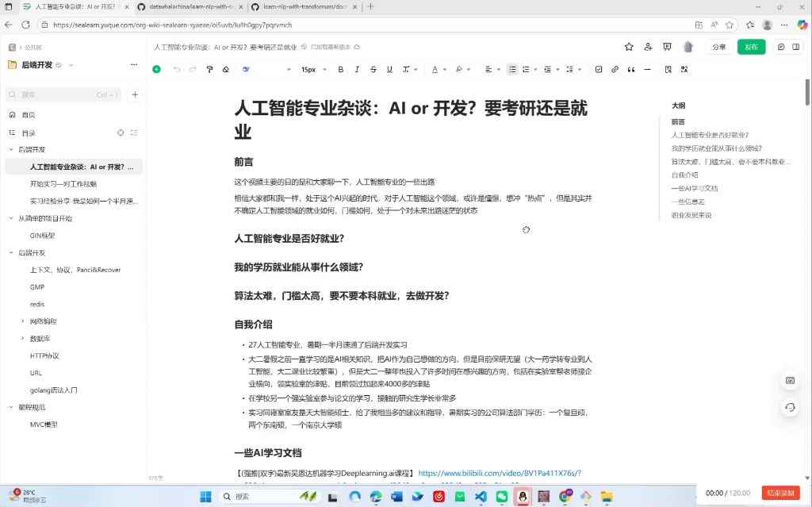Redo the last undone edit
The width and height of the screenshot is (812, 507).
193,70
